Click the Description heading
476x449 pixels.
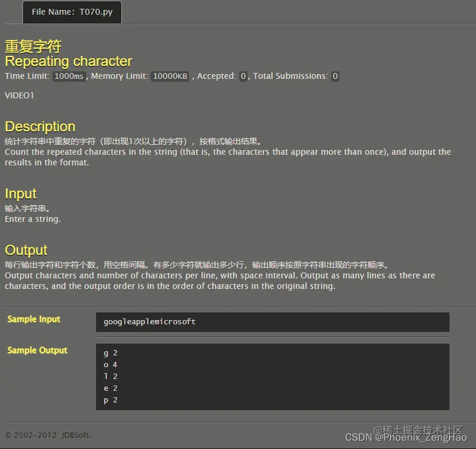(x=40, y=127)
